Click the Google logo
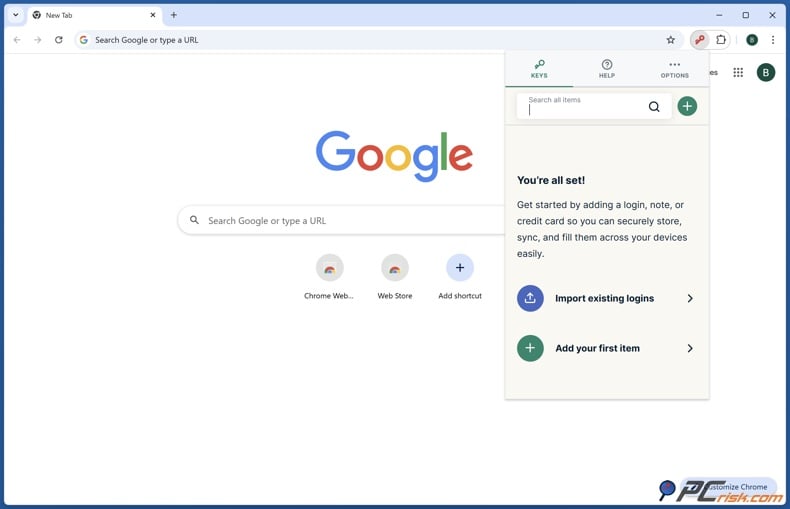 pyautogui.click(x=394, y=156)
